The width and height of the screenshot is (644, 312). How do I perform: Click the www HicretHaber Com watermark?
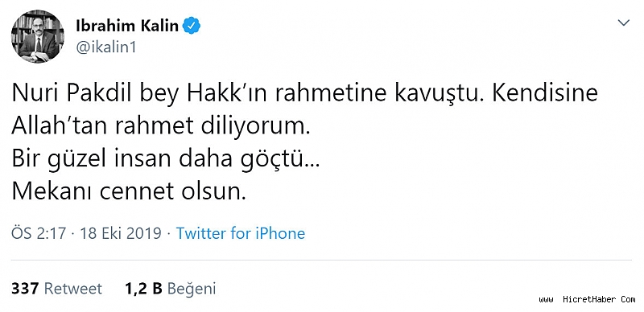point(588,300)
